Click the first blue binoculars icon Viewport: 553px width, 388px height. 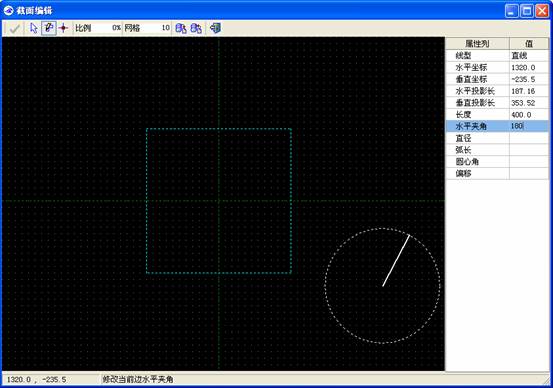(x=181, y=28)
